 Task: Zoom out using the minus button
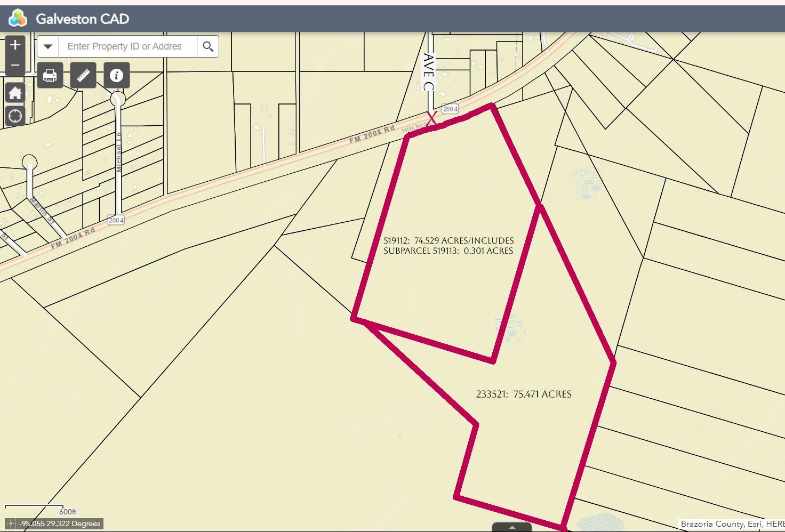coord(15,66)
